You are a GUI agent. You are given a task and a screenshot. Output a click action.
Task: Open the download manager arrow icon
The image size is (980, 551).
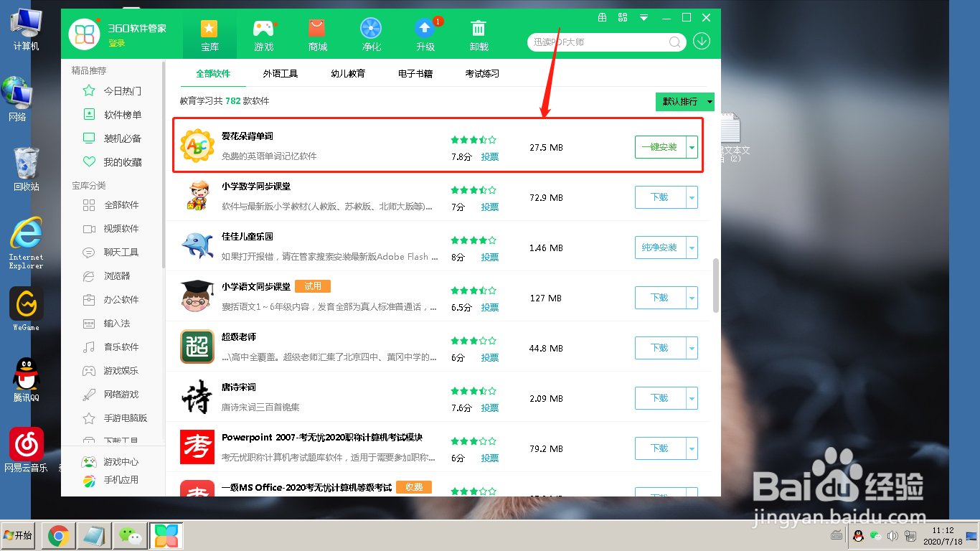[x=702, y=41]
